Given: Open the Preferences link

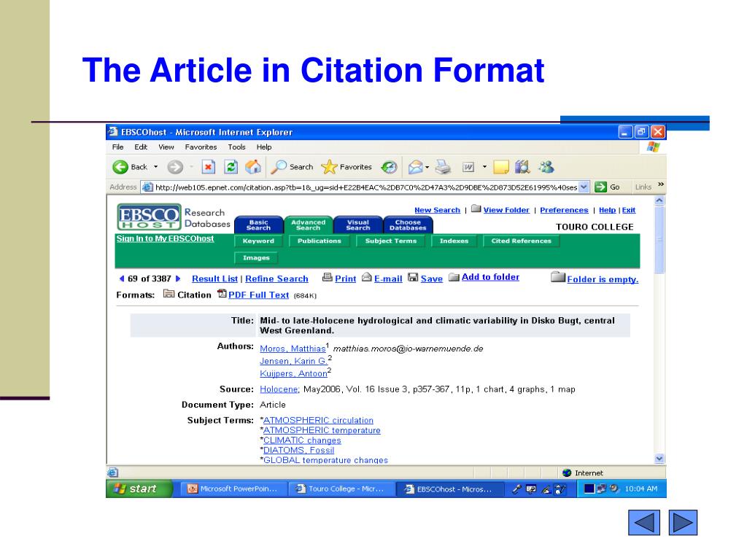Looking at the screenshot, I should pos(564,210).
